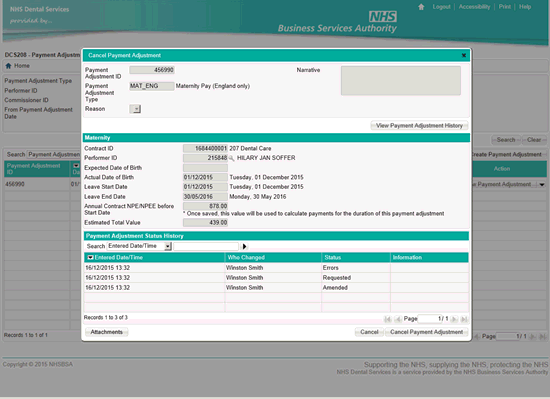Select the history row with status Errors
The width and height of the screenshot is (550, 399).
tap(276, 268)
